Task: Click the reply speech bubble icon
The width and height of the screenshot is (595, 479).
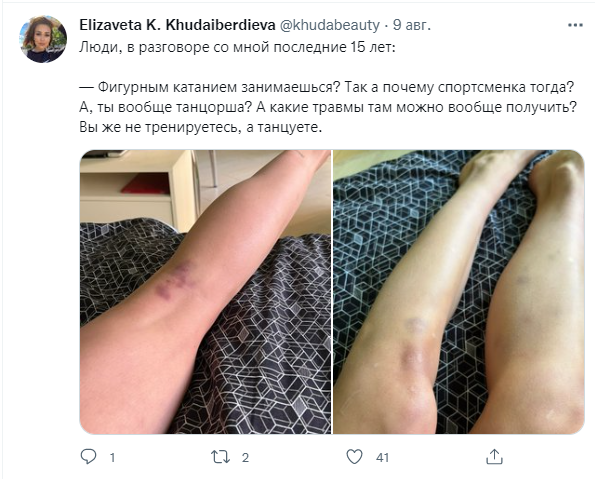Action: (x=88, y=457)
